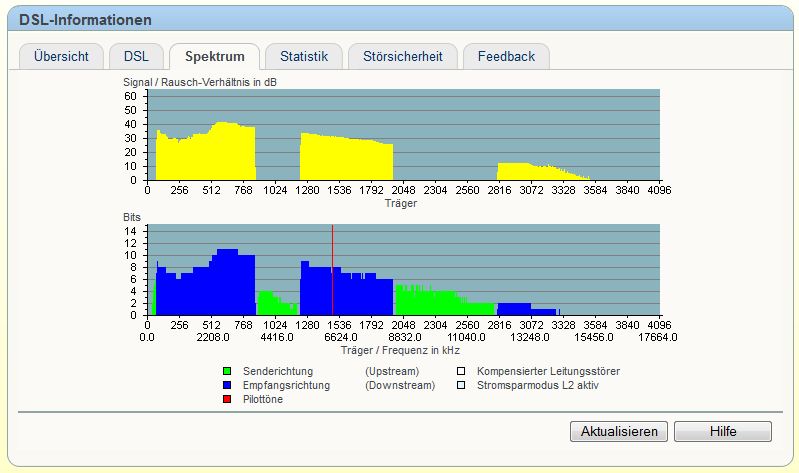Click the Kompensierter Leitungsstörer text

pyautogui.click(x=548, y=371)
